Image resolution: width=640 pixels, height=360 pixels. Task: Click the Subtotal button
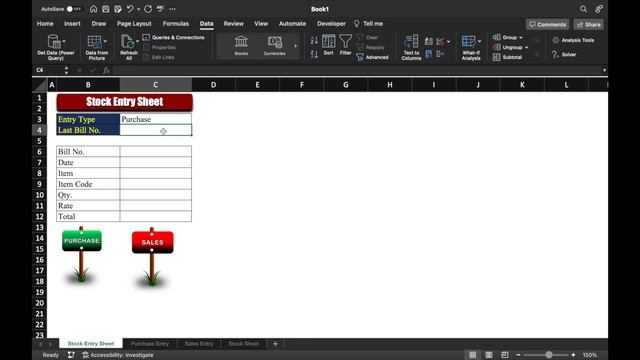pyautogui.click(x=507, y=57)
